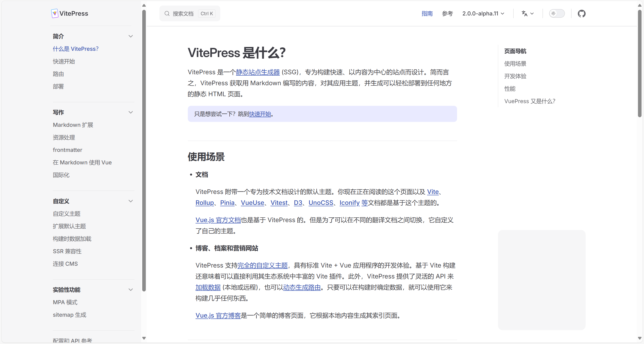Viewport: 644px width, 344px height.
Task: Open the Vue.js 官方文档 link
Action: [218, 220]
